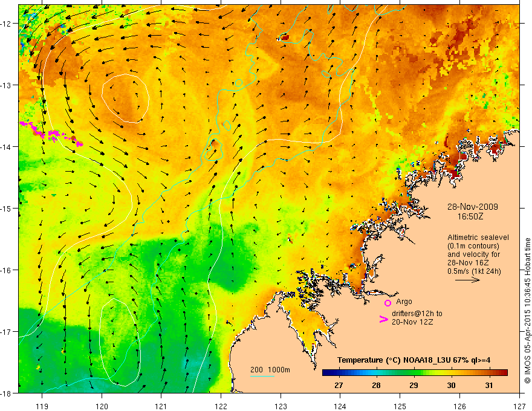Click the IMOS copyright timestamp text
The image size is (532, 411).
point(528,311)
